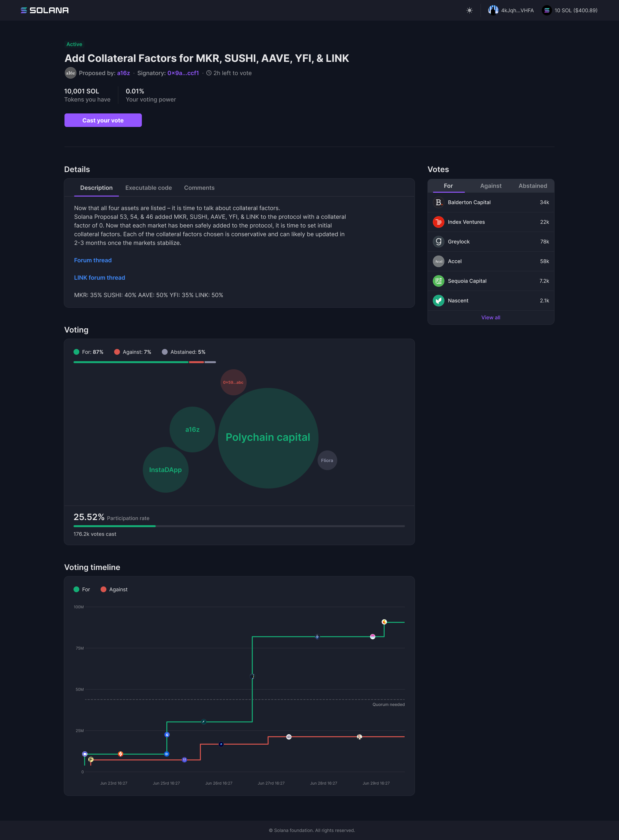Viewport: 619px width, 840px height.
Task: Click Sequoia Capital green logo
Action: tap(438, 281)
